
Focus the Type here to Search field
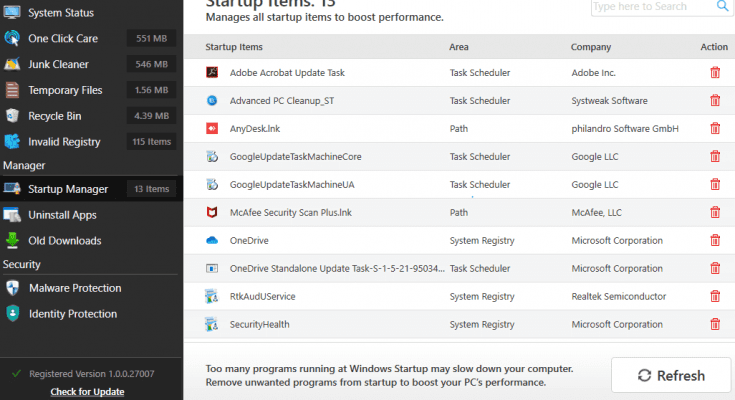coord(650,7)
